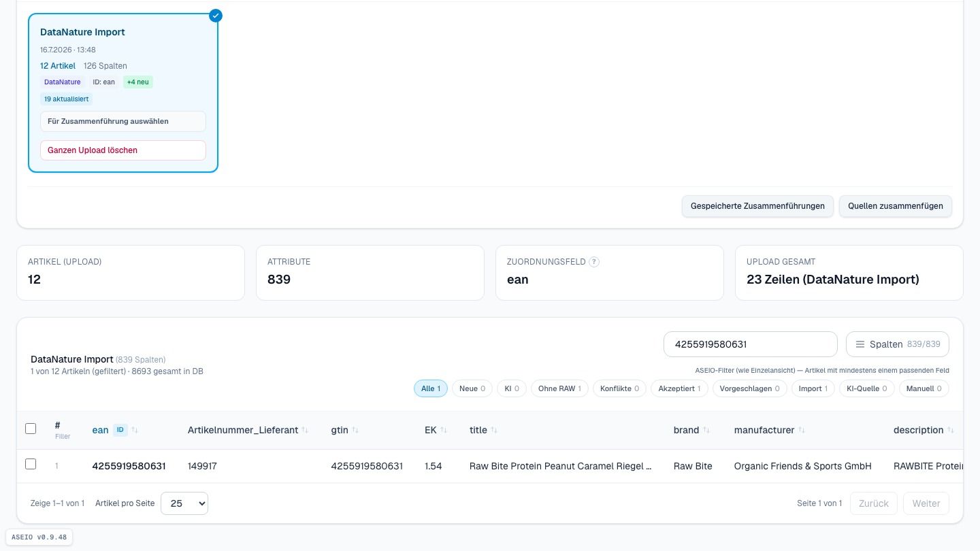980x551 pixels.
Task: Click sort arrows beside manufacturer header
Action: click(x=802, y=430)
